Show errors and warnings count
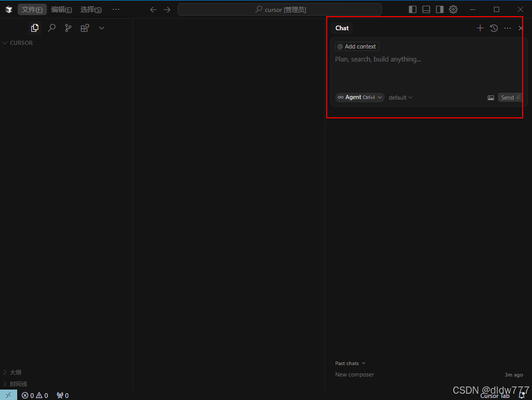The height and width of the screenshot is (400, 532). 34,395
